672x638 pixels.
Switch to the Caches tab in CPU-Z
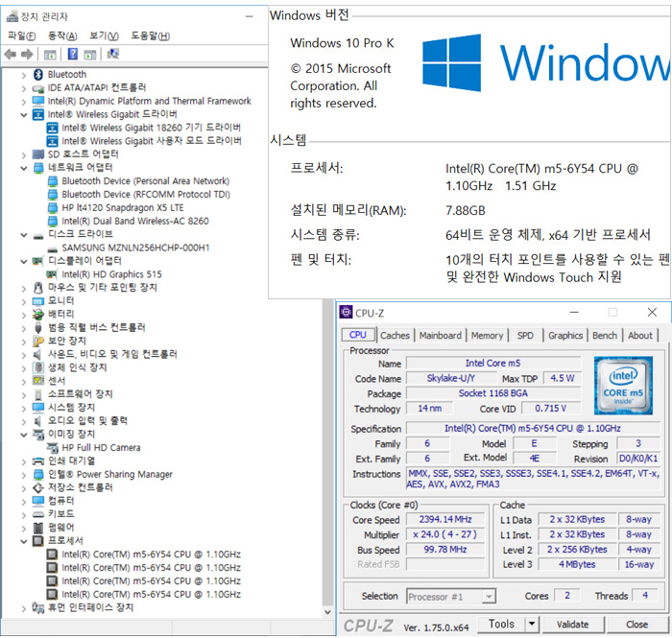395,335
